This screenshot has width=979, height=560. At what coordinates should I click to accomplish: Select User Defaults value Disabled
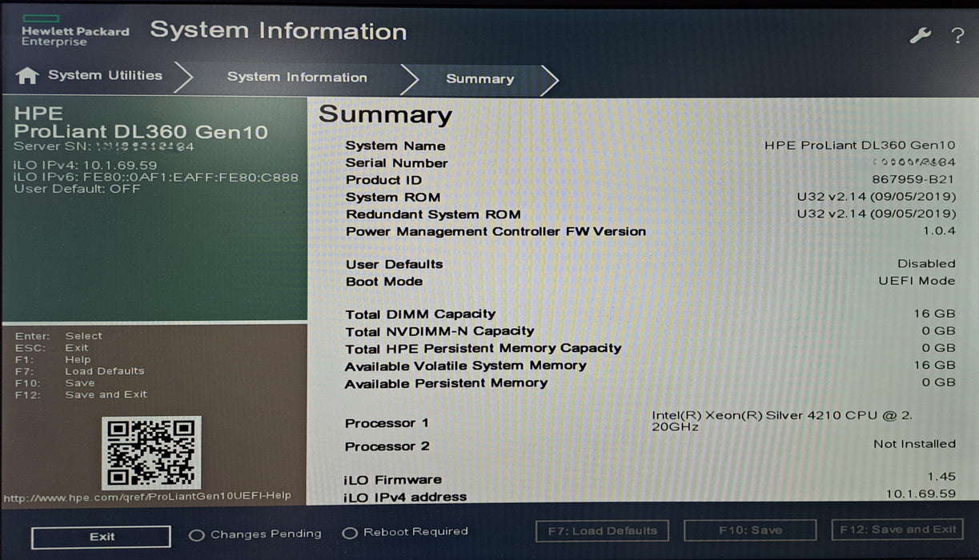926,264
